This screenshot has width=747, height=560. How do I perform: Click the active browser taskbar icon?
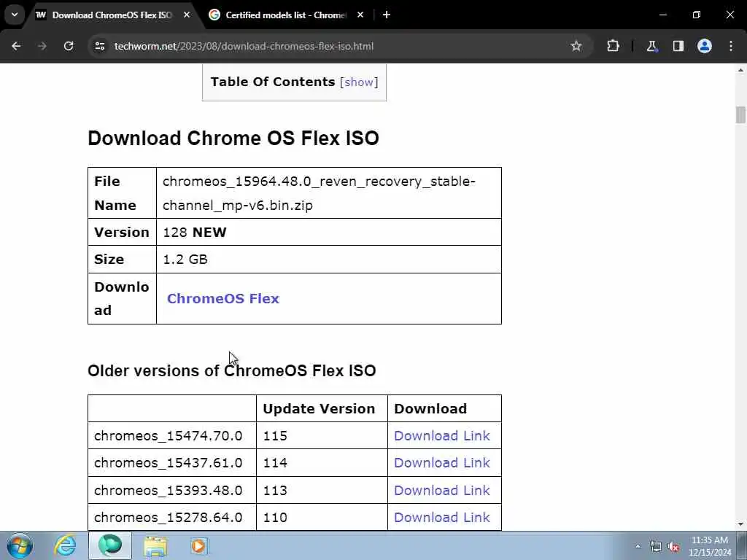coord(110,545)
